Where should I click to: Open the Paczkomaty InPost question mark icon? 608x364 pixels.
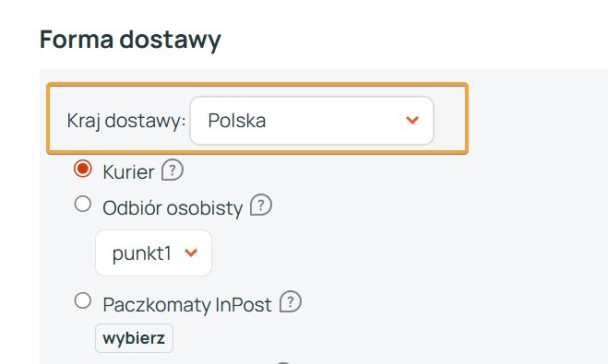[290, 301]
